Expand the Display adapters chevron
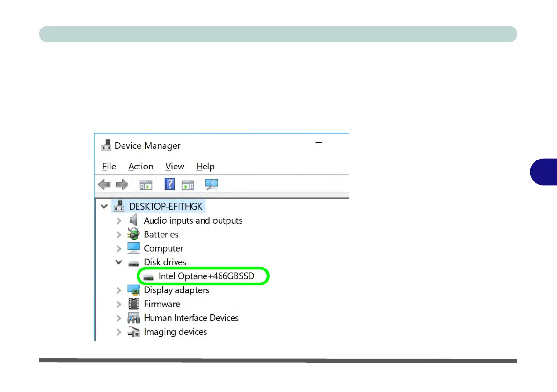 118,290
